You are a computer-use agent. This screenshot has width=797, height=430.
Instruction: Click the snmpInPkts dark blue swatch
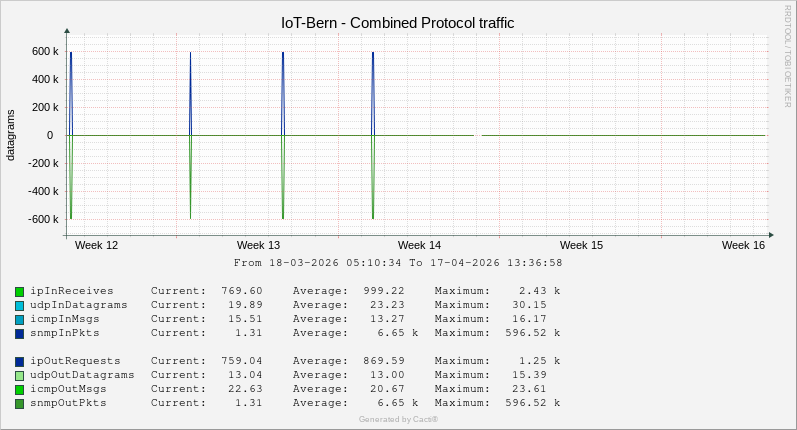point(19,333)
